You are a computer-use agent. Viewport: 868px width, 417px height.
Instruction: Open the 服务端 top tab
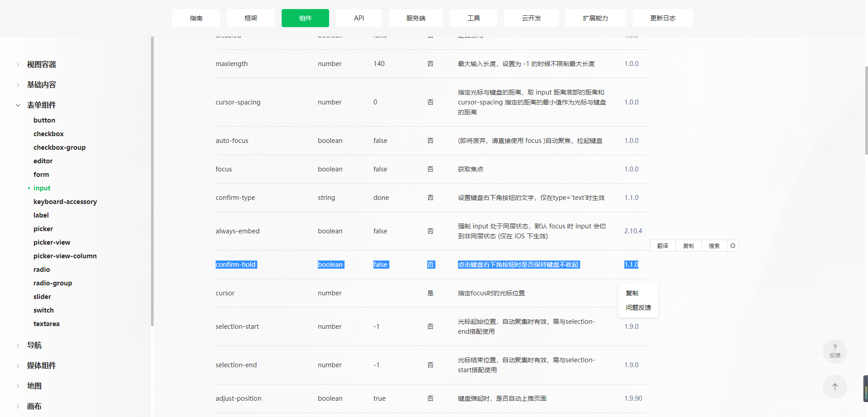coord(416,18)
